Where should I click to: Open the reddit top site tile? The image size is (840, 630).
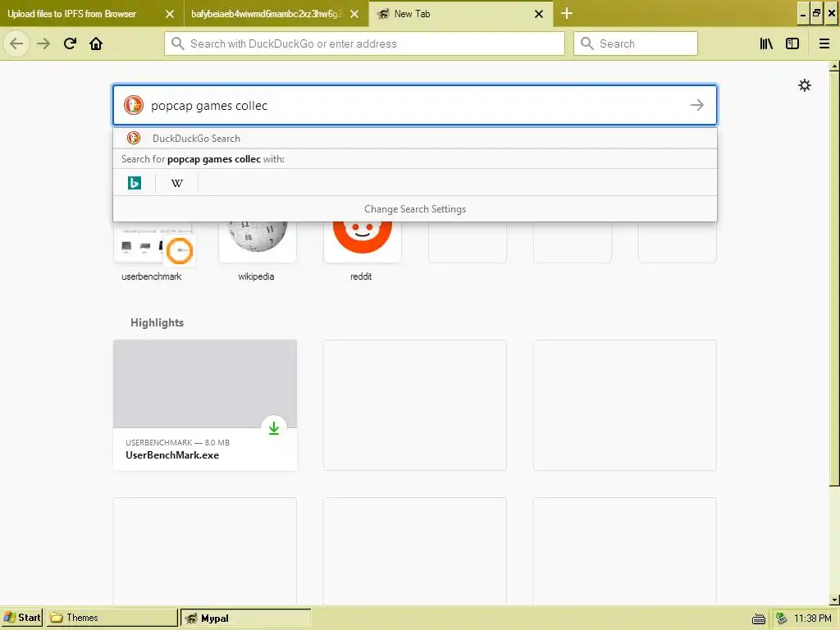coord(362,251)
